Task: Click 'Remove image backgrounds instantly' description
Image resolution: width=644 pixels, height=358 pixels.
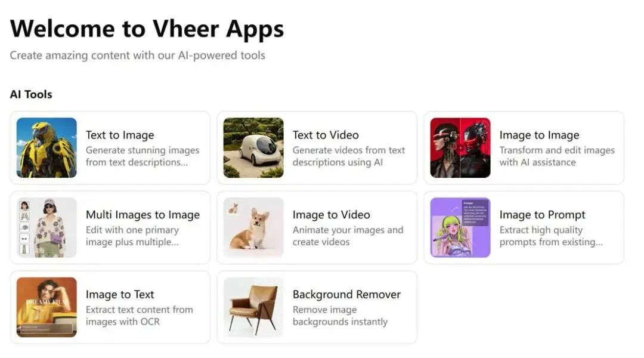Action: [340, 316]
